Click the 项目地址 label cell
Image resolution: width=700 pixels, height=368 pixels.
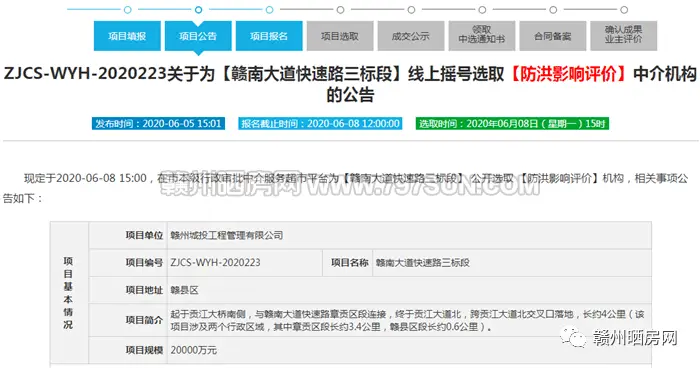tap(128, 290)
